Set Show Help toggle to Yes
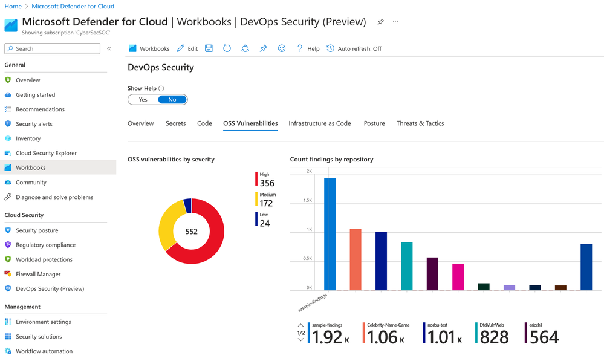This screenshot has height=364, width=604. click(143, 100)
